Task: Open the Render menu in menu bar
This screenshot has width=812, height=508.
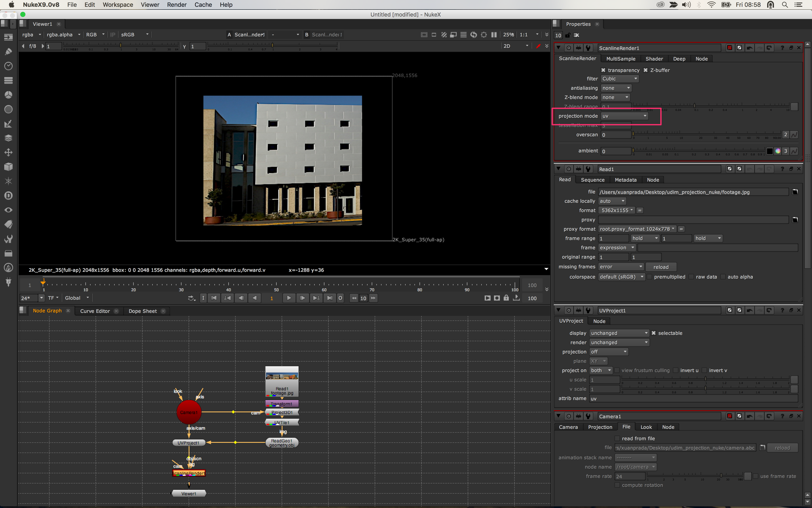Action: pyautogui.click(x=177, y=5)
